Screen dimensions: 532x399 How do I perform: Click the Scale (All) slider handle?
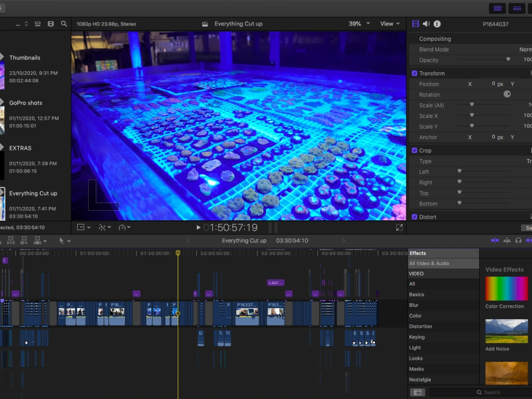tap(471, 104)
